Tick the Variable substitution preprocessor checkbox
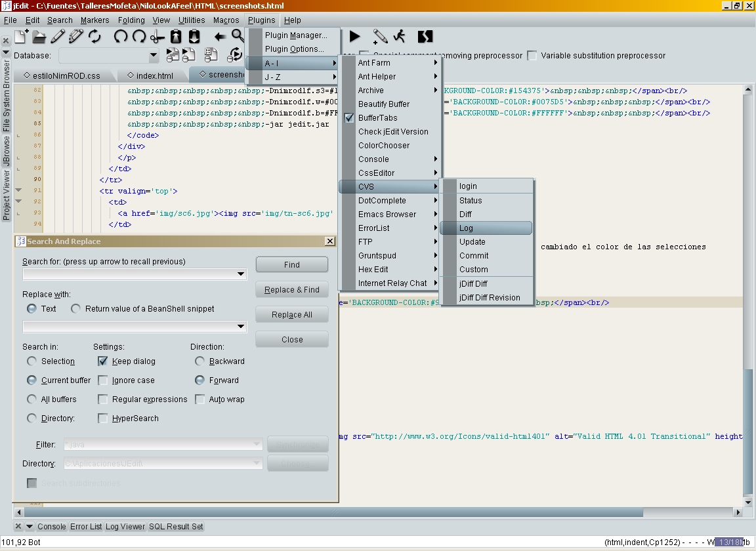The width and height of the screenshot is (756, 551). pyautogui.click(x=532, y=56)
